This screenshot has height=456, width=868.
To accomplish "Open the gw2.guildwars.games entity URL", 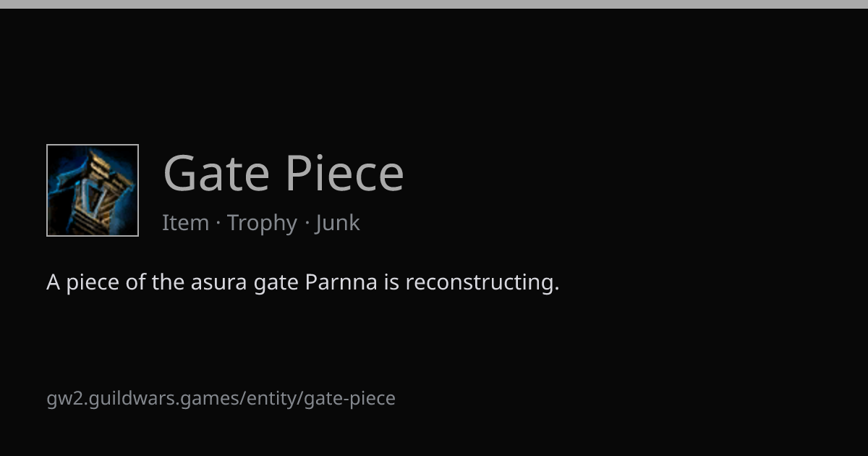I will [x=221, y=399].
